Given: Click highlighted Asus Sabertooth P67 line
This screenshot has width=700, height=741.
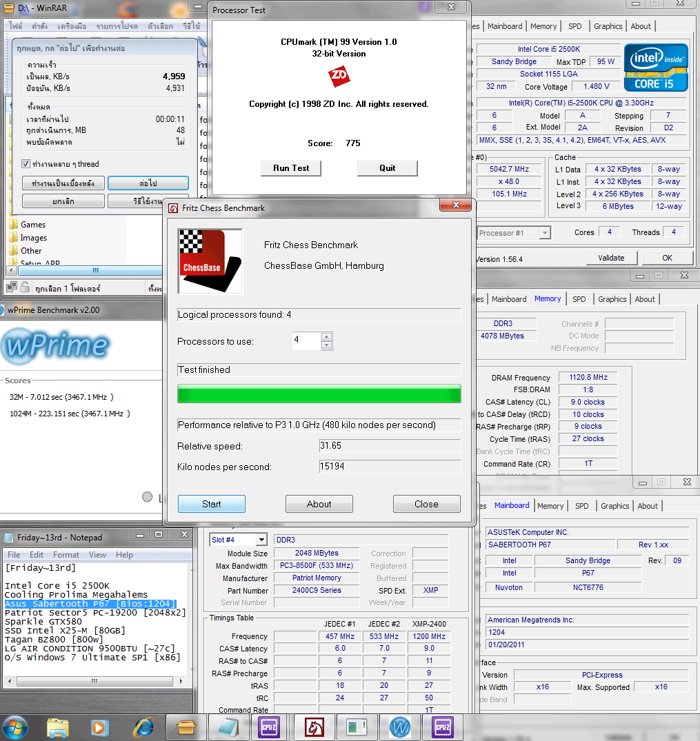Looking at the screenshot, I should pos(90,604).
